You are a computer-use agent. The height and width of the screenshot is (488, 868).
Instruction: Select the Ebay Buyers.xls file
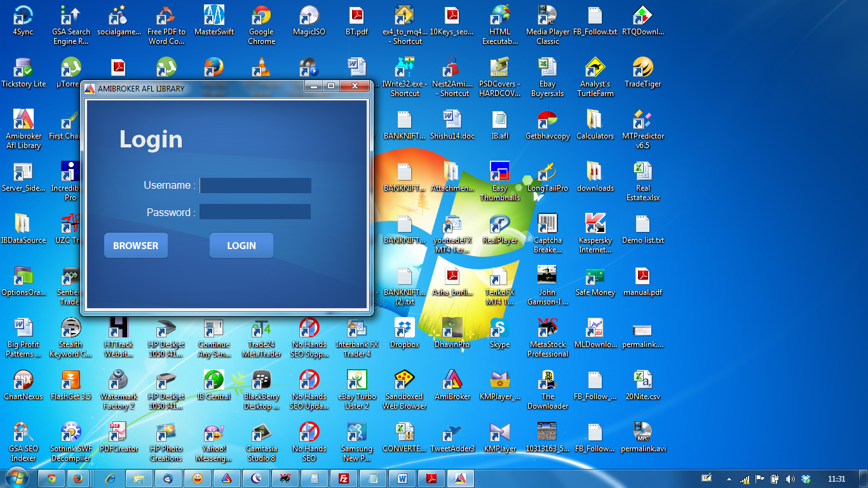548,78
